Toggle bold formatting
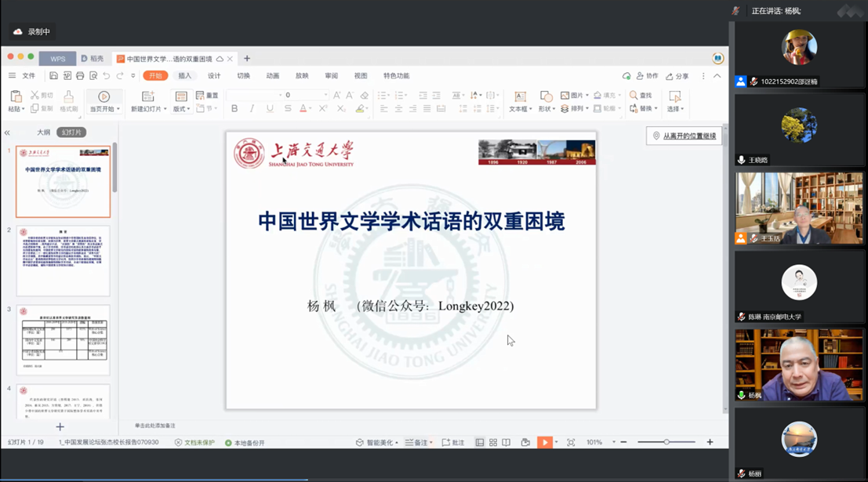 click(234, 109)
